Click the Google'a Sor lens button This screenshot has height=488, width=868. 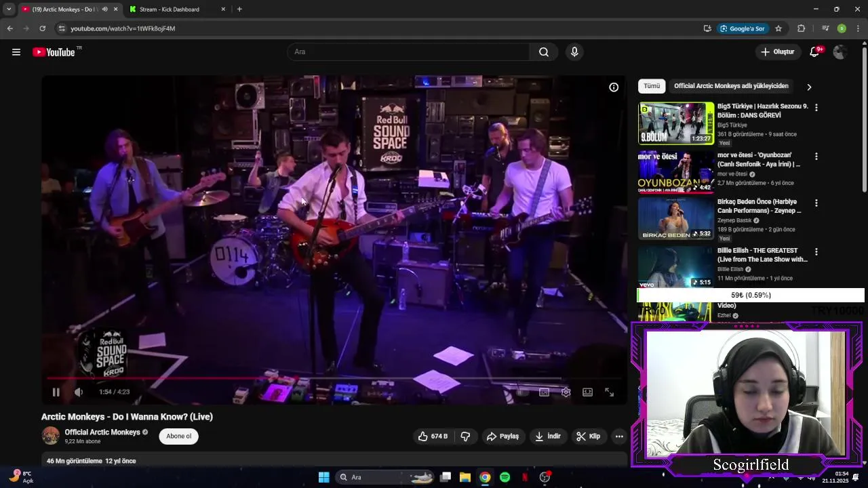pyautogui.click(x=743, y=28)
